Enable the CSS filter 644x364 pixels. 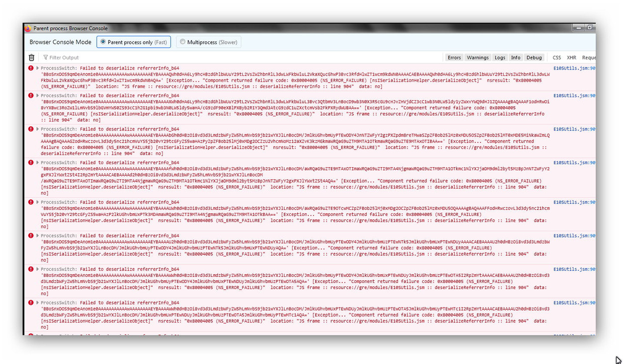click(556, 57)
